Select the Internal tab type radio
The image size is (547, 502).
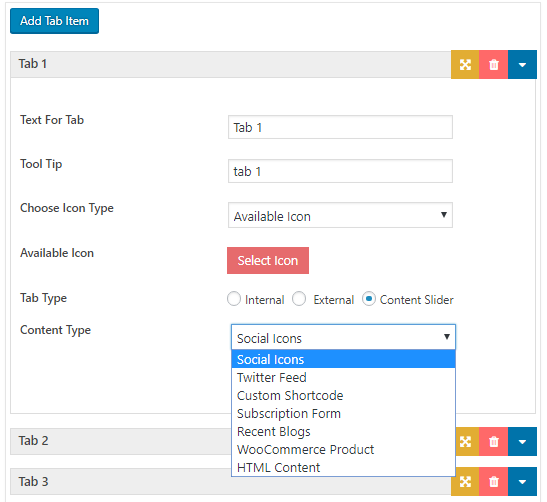tap(234, 299)
